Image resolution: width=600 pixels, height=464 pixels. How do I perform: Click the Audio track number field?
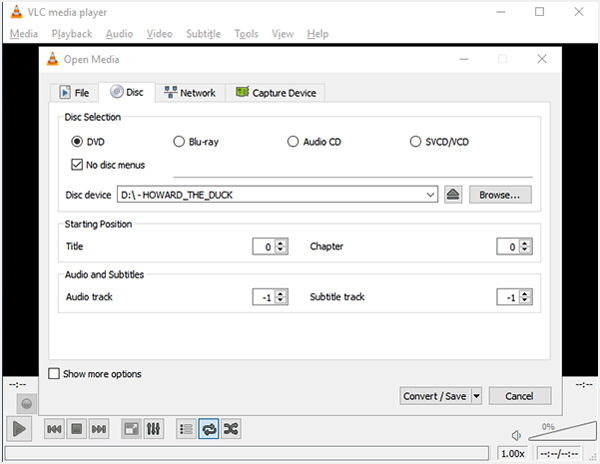(x=264, y=297)
